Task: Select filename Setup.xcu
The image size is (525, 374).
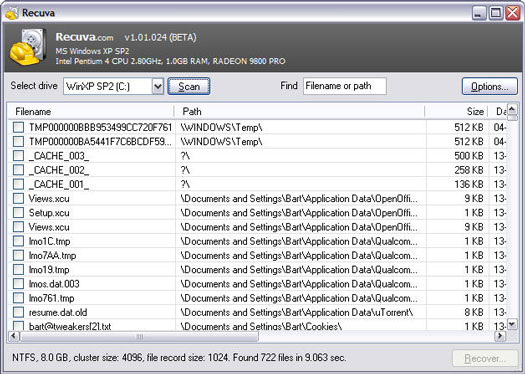Action: click(x=49, y=213)
